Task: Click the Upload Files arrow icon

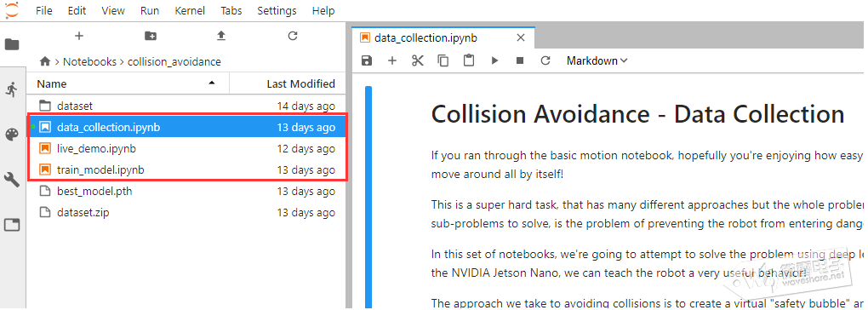Action: click(x=221, y=36)
